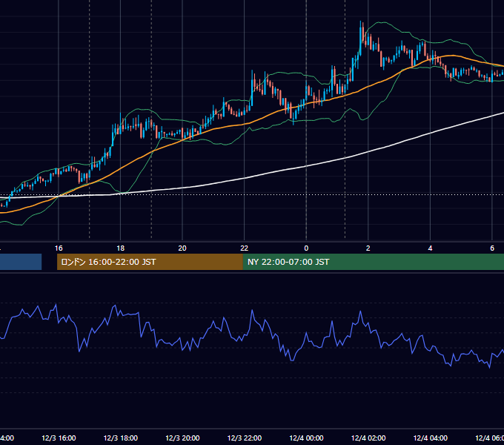Screen dimensions: 504x445
Task: Click the 12/3 16:00 date label
Action: click(x=59, y=438)
